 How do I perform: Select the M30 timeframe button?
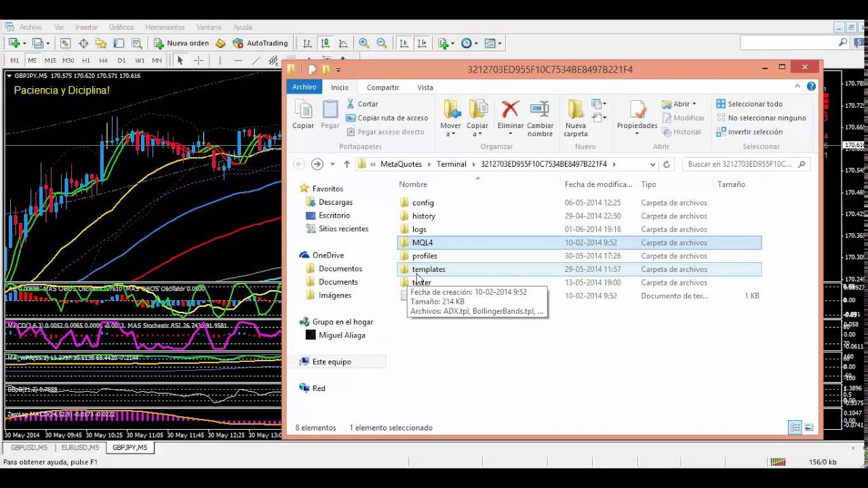click(x=68, y=60)
